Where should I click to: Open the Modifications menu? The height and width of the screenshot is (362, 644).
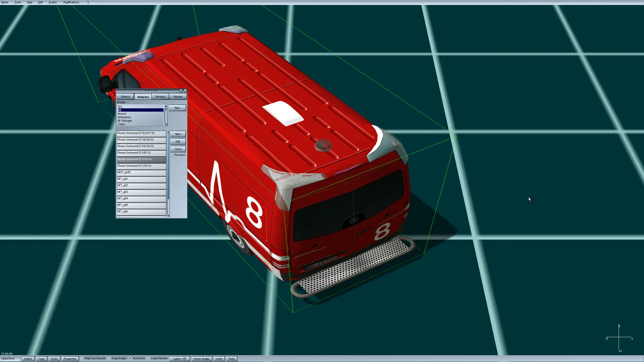(71, 2)
